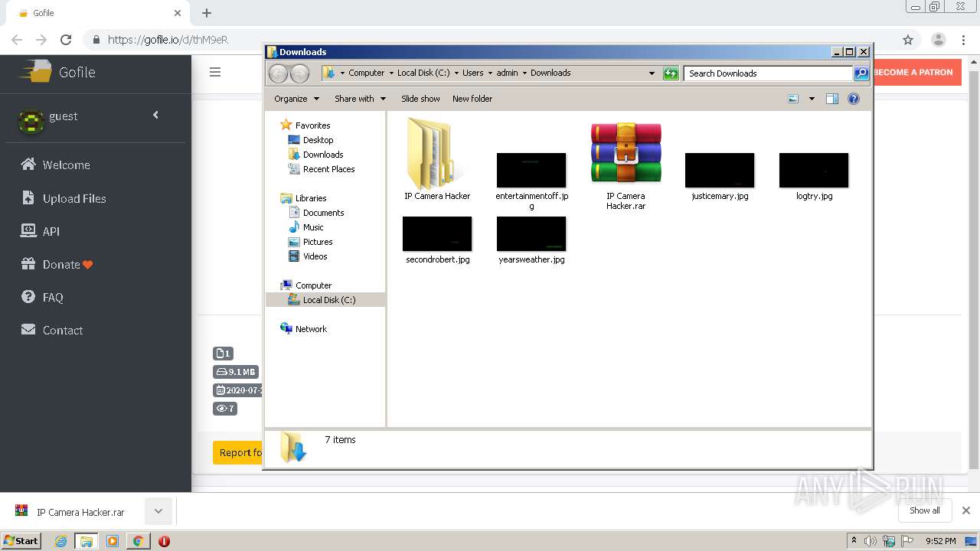Image resolution: width=980 pixels, height=551 pixels.
Task: Refresh the Downloads folder view
Action: tap(671, 73)
